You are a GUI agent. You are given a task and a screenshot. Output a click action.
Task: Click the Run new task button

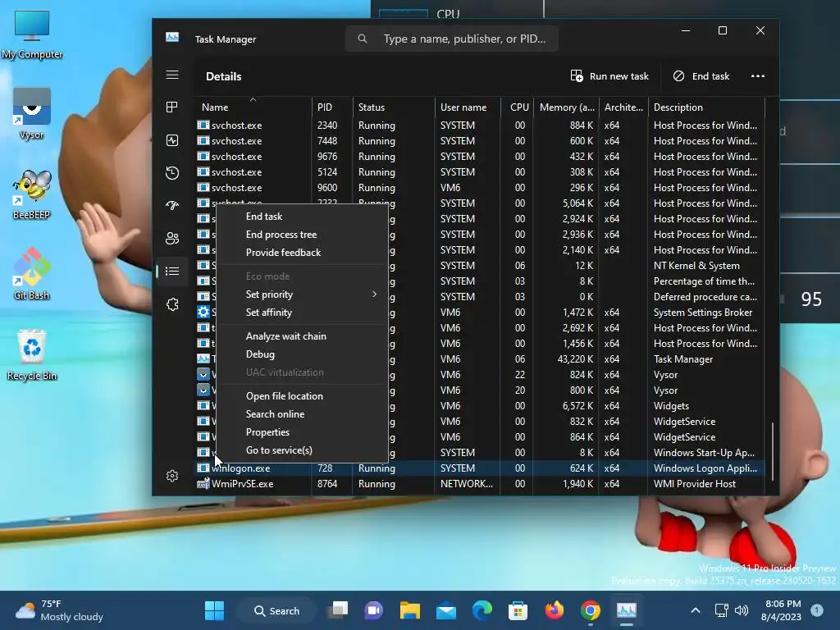point(609,76)
